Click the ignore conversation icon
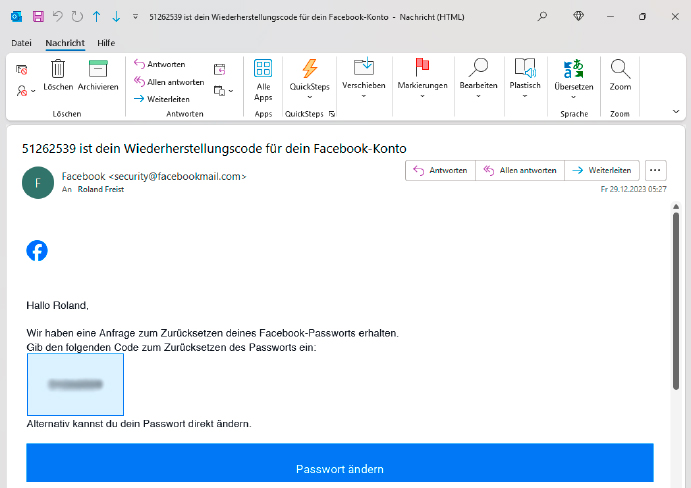The image size is (691, 488). (x=22, y=70)
